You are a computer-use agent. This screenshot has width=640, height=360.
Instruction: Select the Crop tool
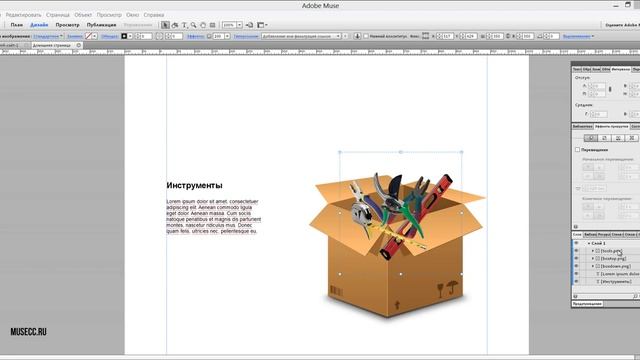[x=175, y=25]
